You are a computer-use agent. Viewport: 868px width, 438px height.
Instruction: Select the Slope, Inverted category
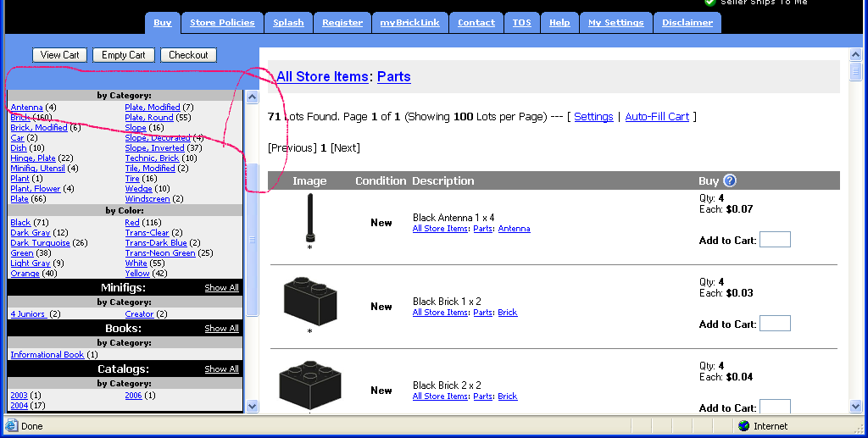[154, 148]
